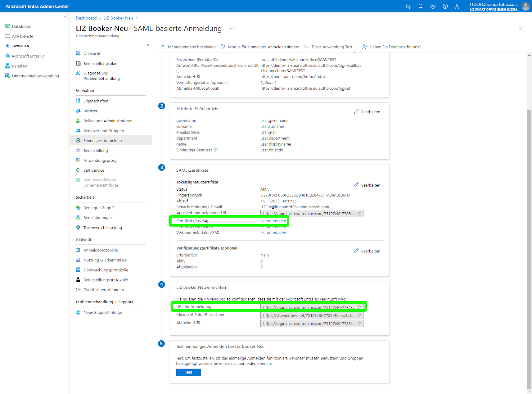Image resolution: width=532 pixels, height=394 pixels.
Task: Copy the App-Verbundmetadaten-URL value
Action: tap(359, 214)
